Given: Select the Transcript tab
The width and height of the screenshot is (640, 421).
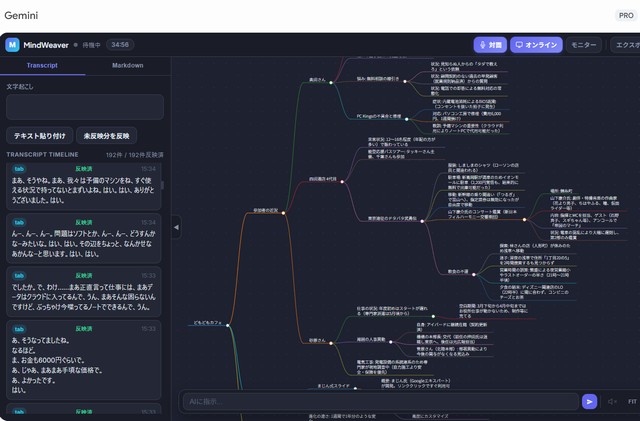Looking at the screenshot, I should coord(42,65).
